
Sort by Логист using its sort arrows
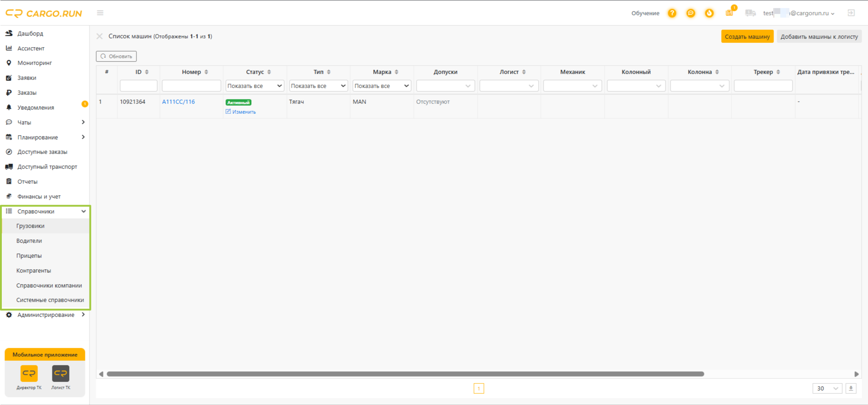(524, 72)
